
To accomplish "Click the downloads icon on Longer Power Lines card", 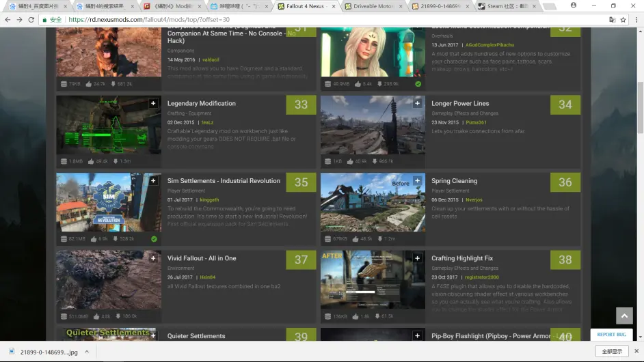I will (375, 161).
